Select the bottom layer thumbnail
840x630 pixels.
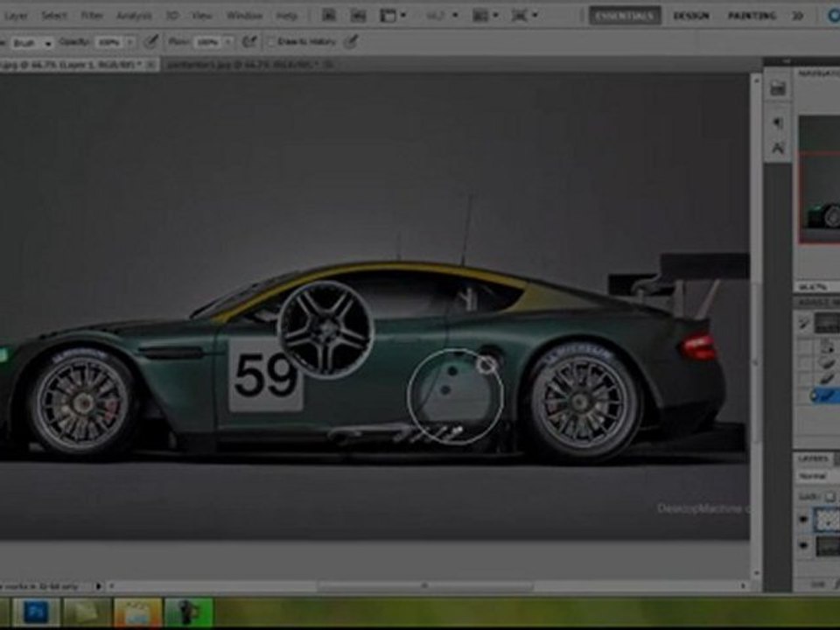(x=828, y=546)
